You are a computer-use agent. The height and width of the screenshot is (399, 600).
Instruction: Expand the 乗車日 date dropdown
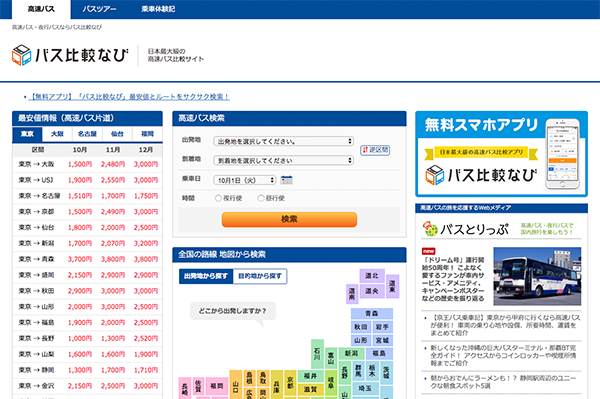pos(245,180)
